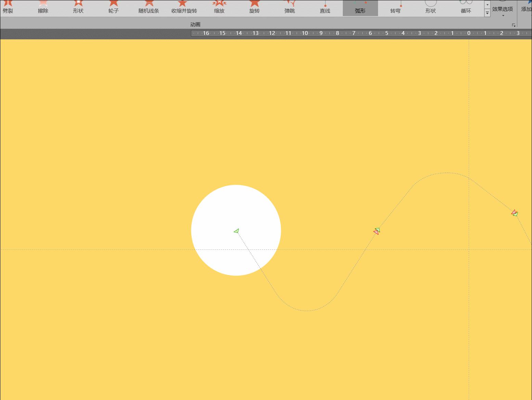This screenshot has height=400, width=532.
Task: Apply the 劈裂 entrance animation
Action: coord(8,8)
